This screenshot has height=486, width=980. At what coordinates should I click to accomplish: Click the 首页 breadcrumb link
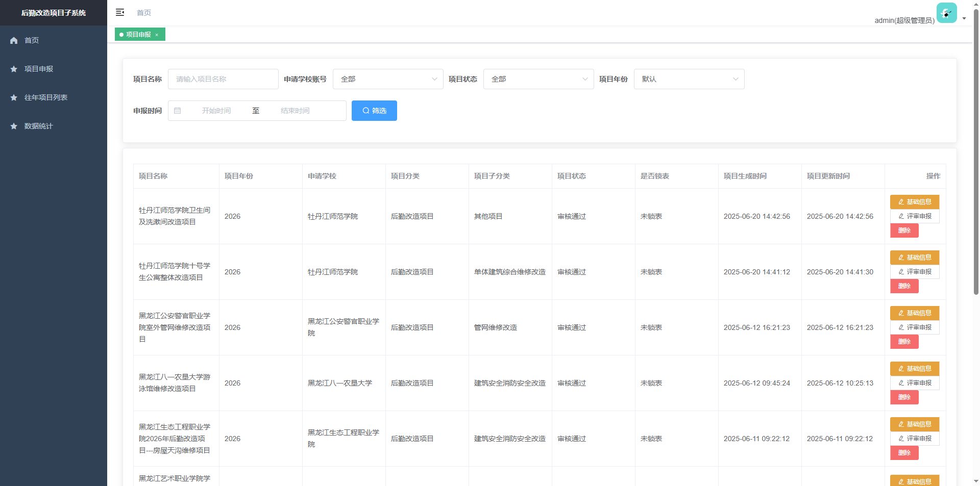coord(144,13)
